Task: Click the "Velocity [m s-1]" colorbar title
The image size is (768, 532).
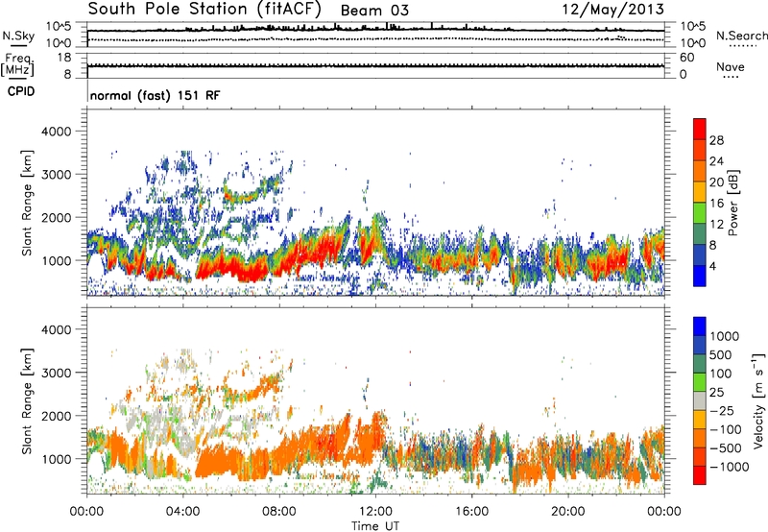Action: click(758, 400)
